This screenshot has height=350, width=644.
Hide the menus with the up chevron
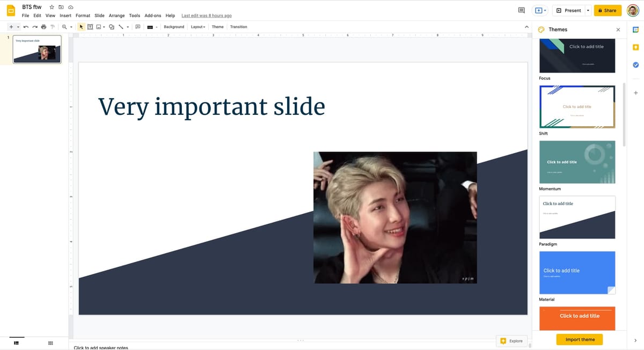(526, 27)
